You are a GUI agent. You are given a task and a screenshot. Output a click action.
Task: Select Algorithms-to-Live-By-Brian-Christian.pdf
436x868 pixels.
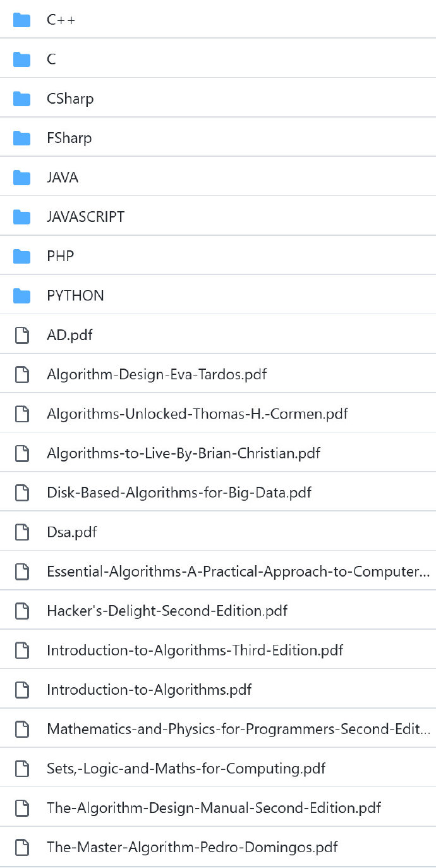pos(183,453)
